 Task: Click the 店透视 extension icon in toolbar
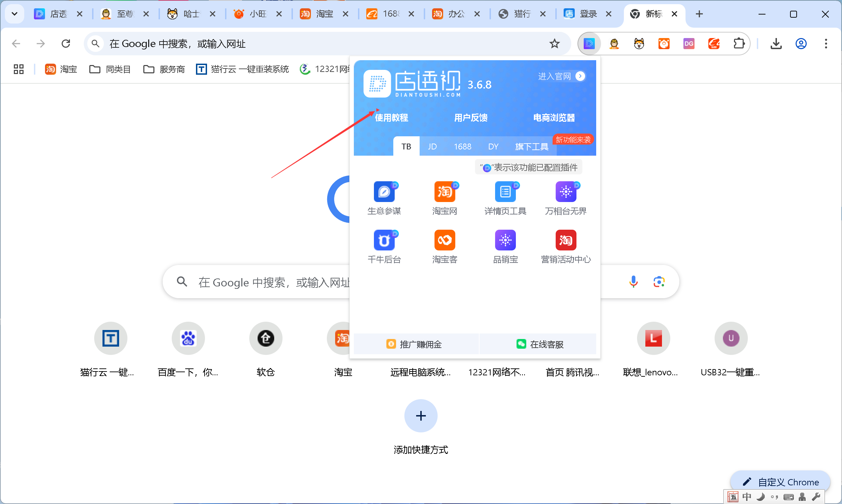[x=589, y=44]
